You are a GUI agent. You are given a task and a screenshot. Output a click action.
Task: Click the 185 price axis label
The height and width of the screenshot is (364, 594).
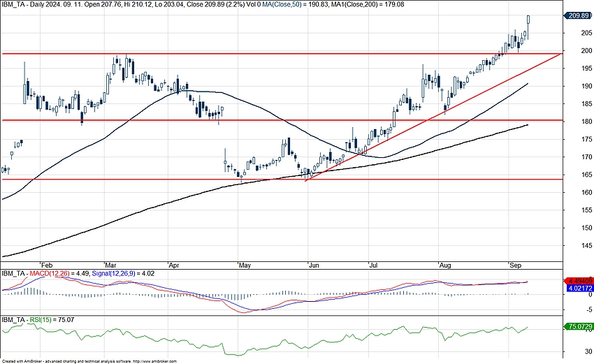(x=586, y=104)
